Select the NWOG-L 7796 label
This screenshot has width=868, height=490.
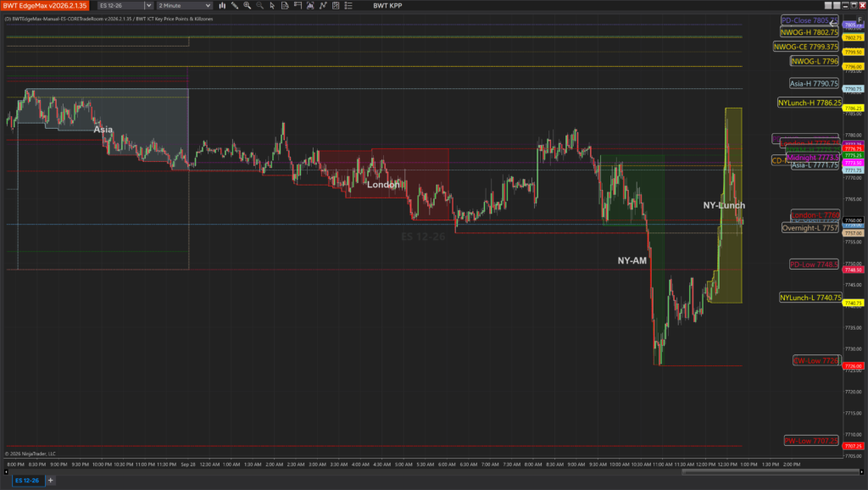click(x=815, y=61)
